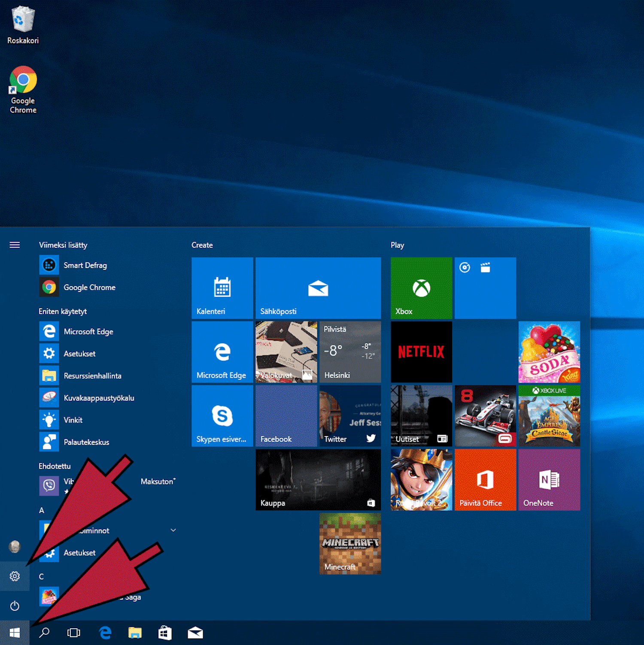
Task: Open the Minecraft tile
Action: [350, 543]
